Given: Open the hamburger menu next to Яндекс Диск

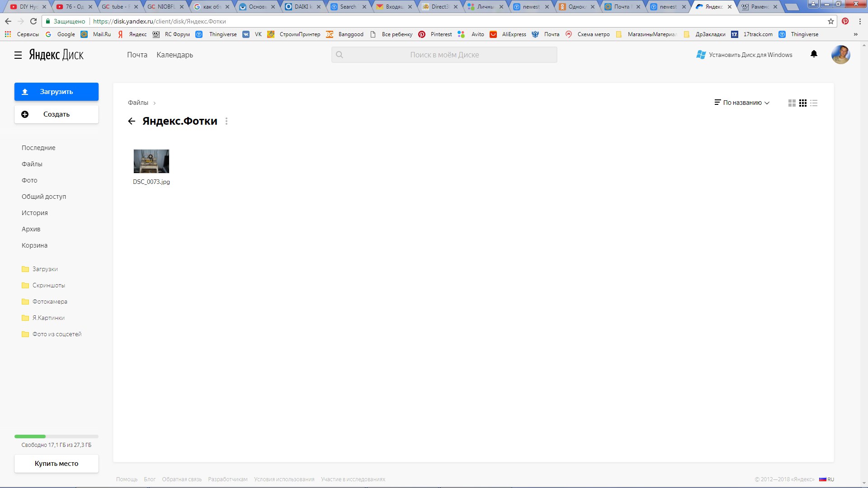Looking at the screenshot, I should click(18, 55).
